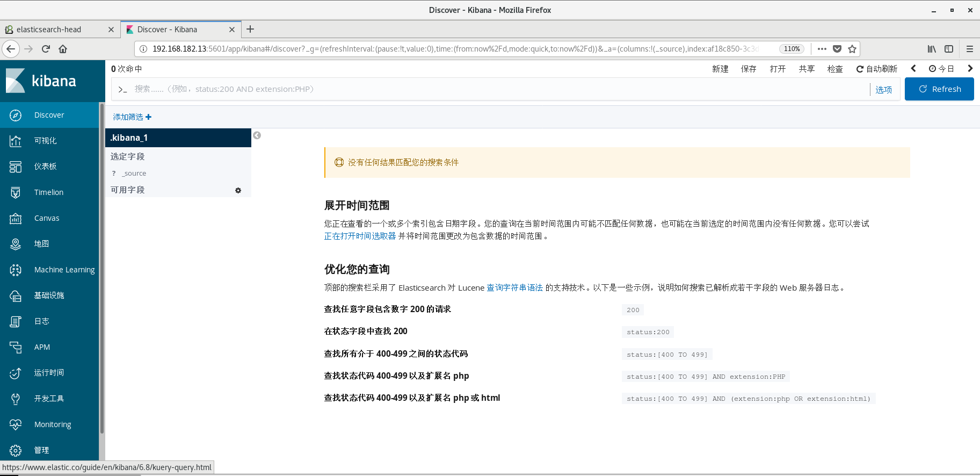
Task: Click the Maps (地图) icon
Action: (16, 244)
